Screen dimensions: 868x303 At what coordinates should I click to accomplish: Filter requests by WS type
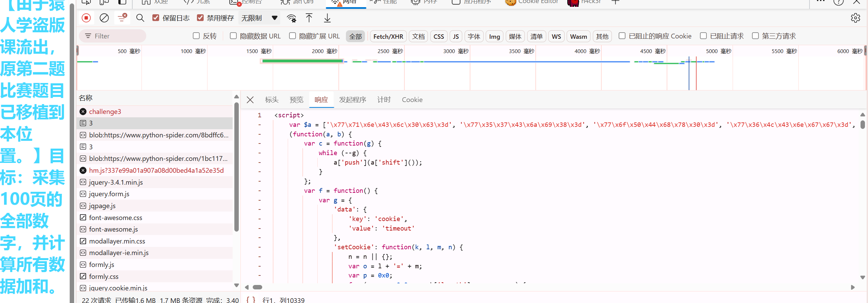tap(556, 36)
